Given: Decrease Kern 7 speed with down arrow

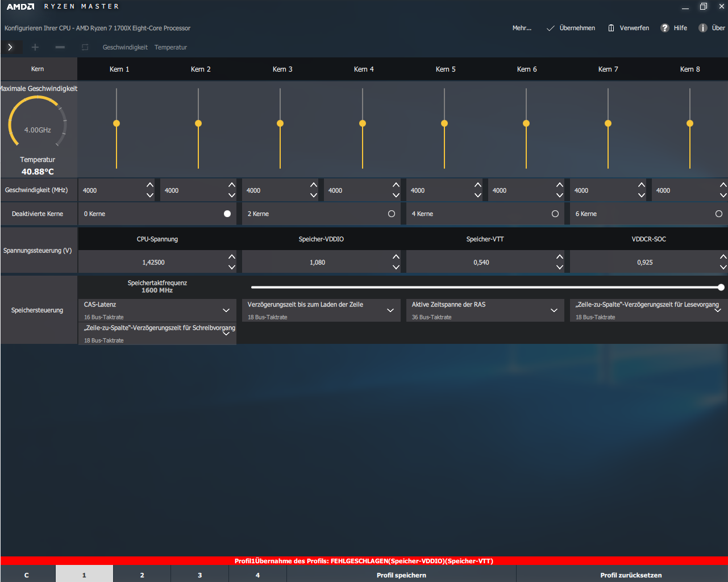Looking at the screenshot, I should point(642,195).
